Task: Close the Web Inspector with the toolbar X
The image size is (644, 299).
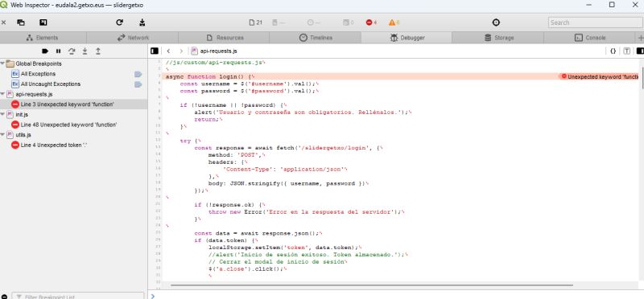Action: (4, 23)
